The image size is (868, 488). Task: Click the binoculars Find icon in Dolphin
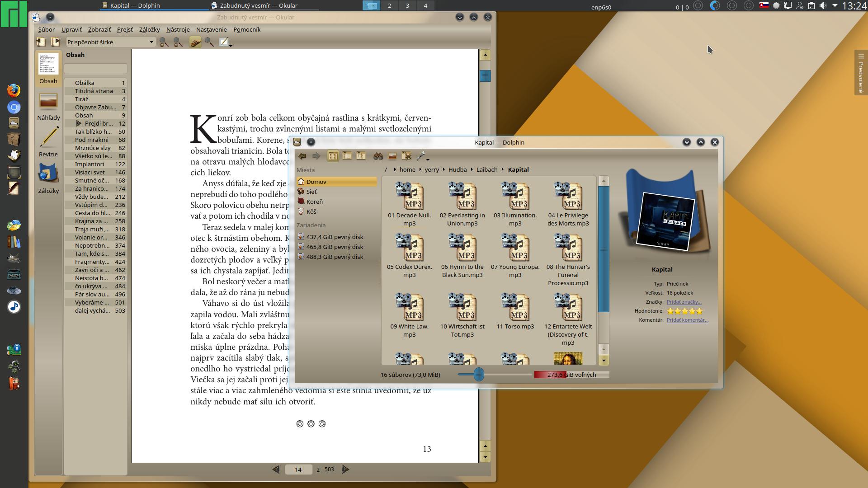378,156
